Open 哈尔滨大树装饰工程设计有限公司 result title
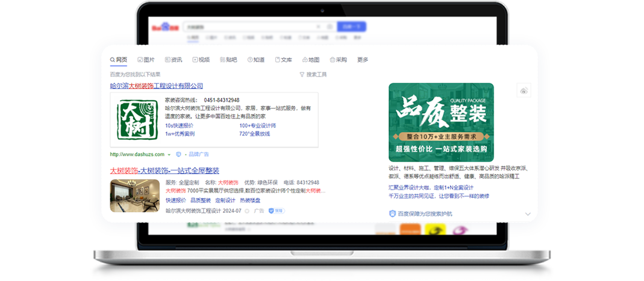644x281 pixels. (157, 86)
